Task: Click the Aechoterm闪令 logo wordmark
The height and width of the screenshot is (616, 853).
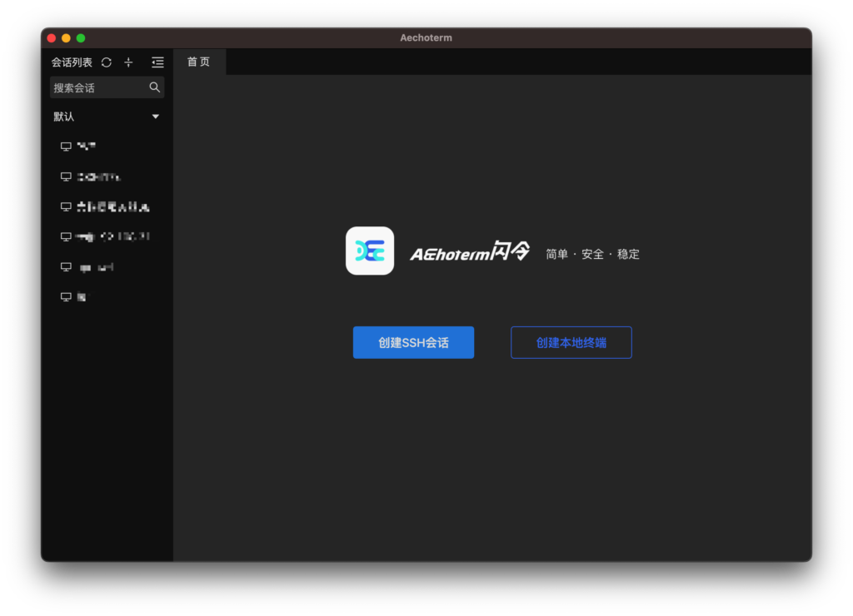Action: [470, 251]
